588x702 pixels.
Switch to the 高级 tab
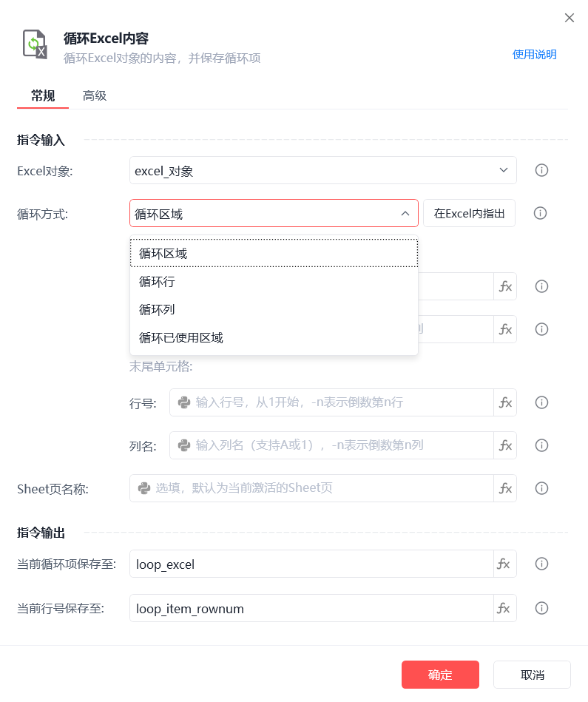click(x=95, y=95)
